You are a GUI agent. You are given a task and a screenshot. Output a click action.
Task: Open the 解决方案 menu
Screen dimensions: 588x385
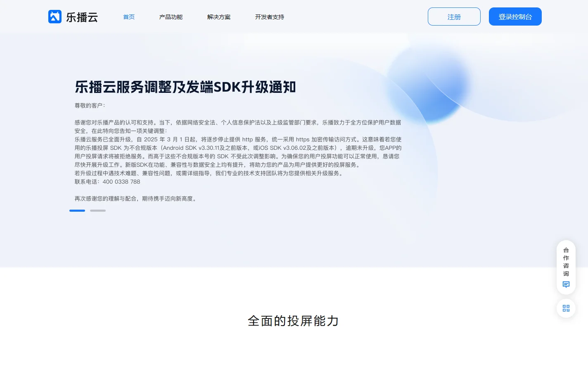pyautogui.click(x=219, y=17)
